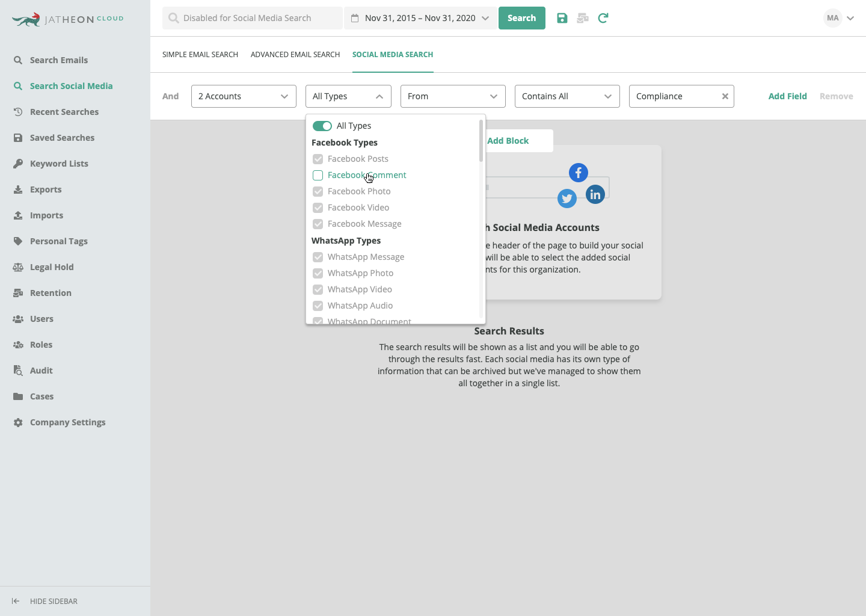Select the Social Media Search tab

[393, 55]
